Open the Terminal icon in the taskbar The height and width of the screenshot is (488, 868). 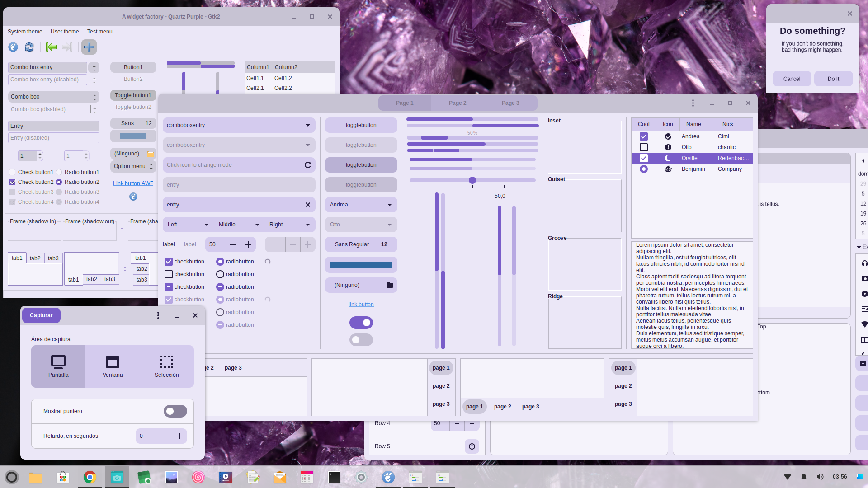point(334,477)
